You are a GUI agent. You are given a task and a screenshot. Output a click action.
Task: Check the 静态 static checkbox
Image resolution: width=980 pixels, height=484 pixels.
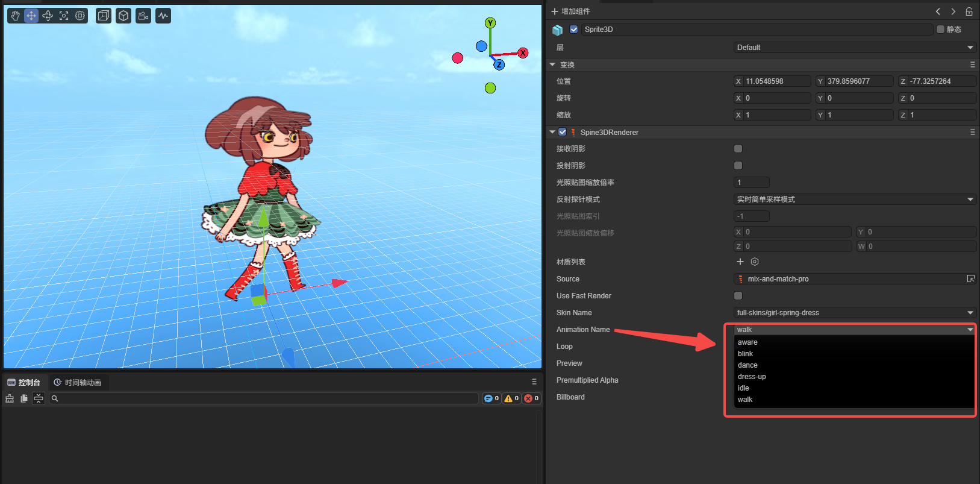tap(940, 29)
